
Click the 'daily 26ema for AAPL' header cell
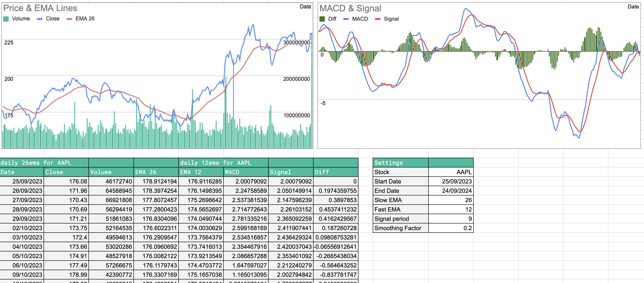pyautogui.click(x=44, y=163)
